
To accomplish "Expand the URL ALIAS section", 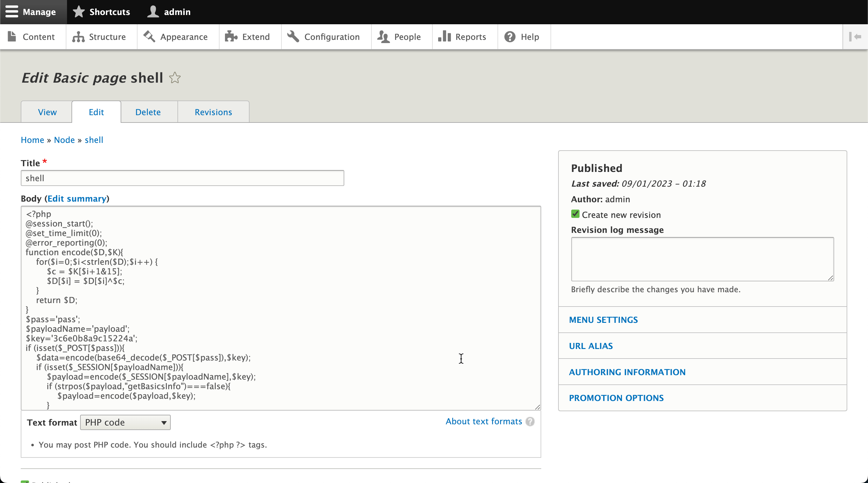I will point(591,346).
